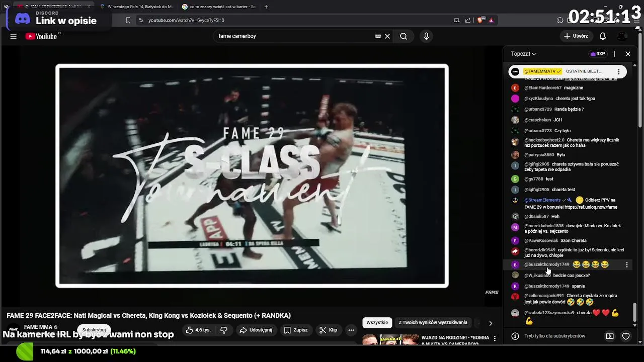Select the Wszystkie filter chip
Image resolution: width=644 pixels, height=362 pixels.
[377, 323]
